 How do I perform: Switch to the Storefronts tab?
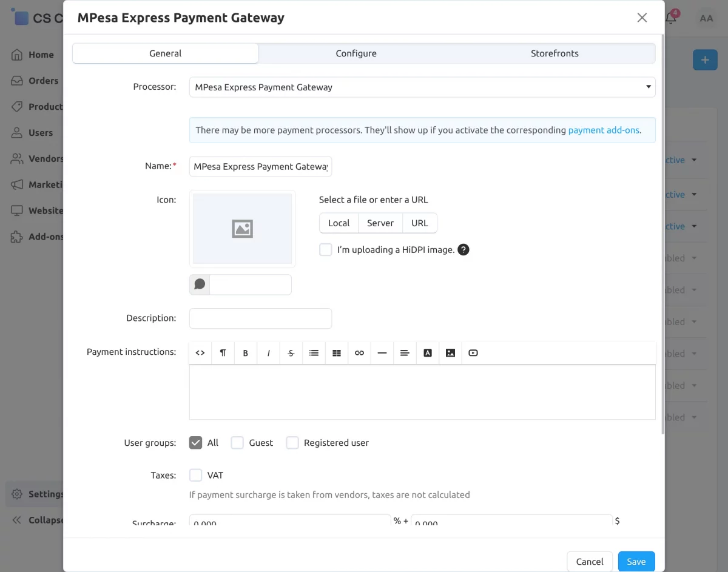click(554, 53)
